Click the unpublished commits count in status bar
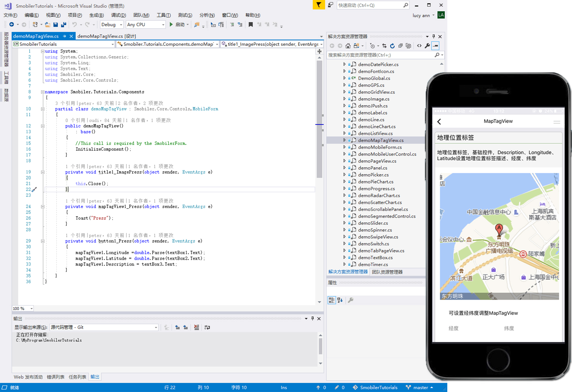This screenshot has width=572, height=392. pos(321,388)
